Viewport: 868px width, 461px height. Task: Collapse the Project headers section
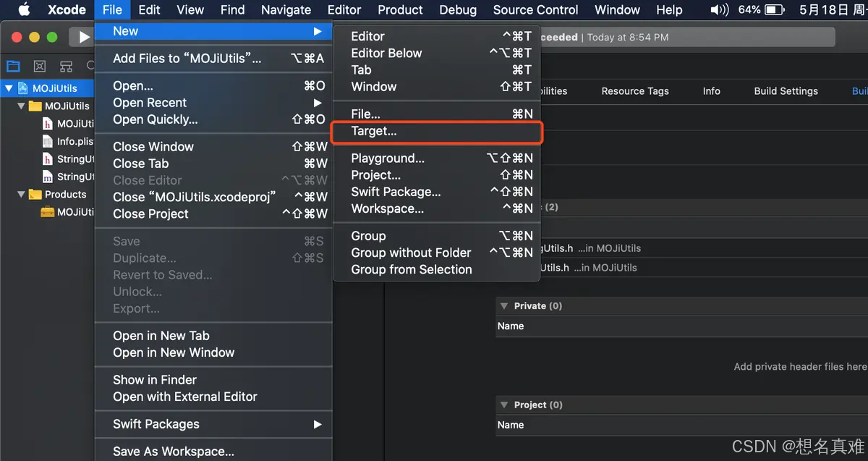pos(503,405)
